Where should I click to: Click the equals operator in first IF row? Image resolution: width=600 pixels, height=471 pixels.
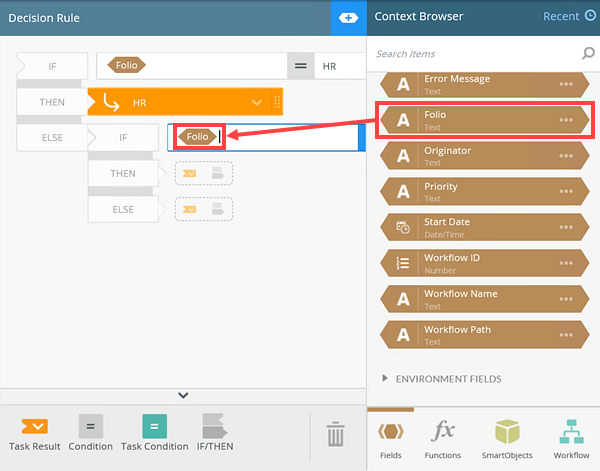(x=301, y=66)
